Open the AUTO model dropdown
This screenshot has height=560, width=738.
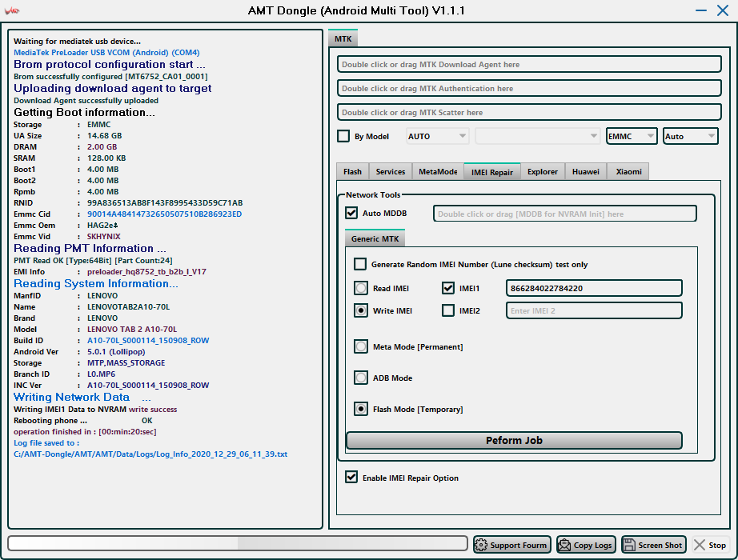click(438, 136)
